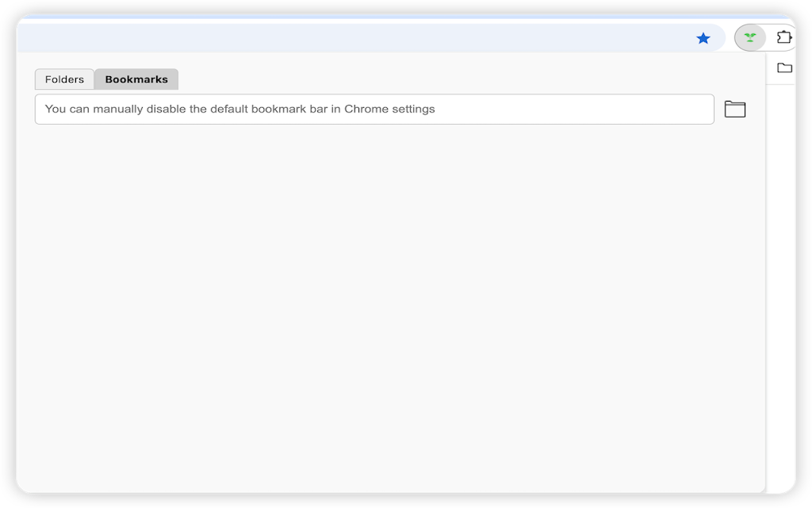Click the blue bookmark star icon
812x508 pixels.
click(x=703, y=38)
